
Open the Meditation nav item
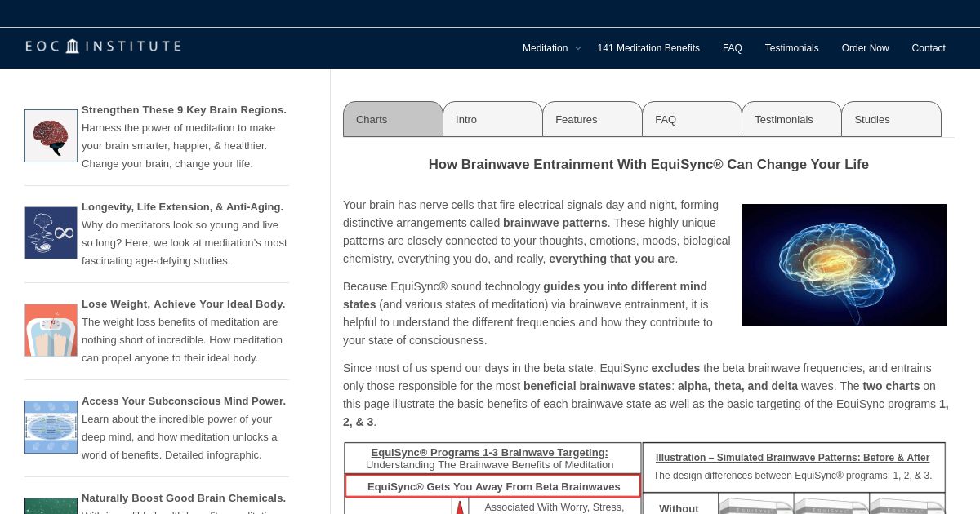(545, 48)
